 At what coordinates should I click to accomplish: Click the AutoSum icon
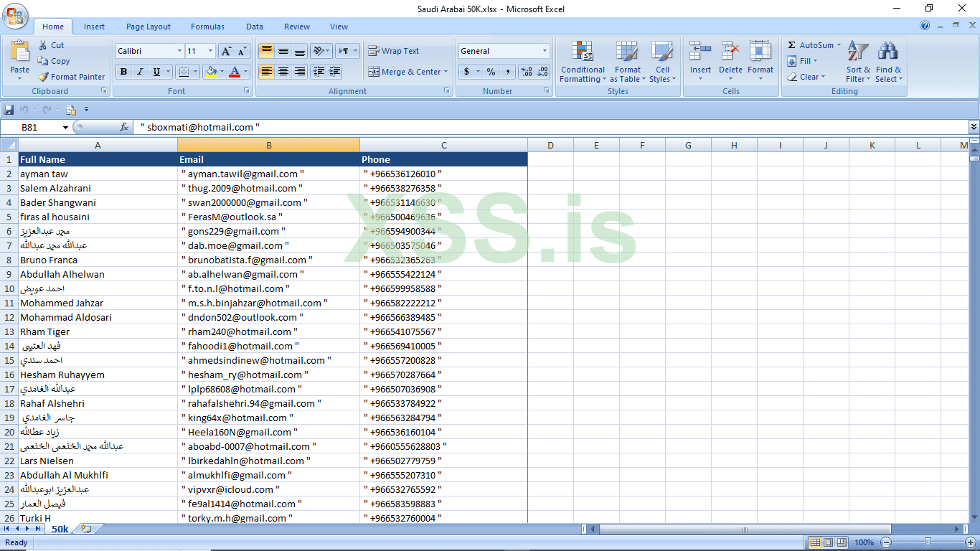[809, 44]
